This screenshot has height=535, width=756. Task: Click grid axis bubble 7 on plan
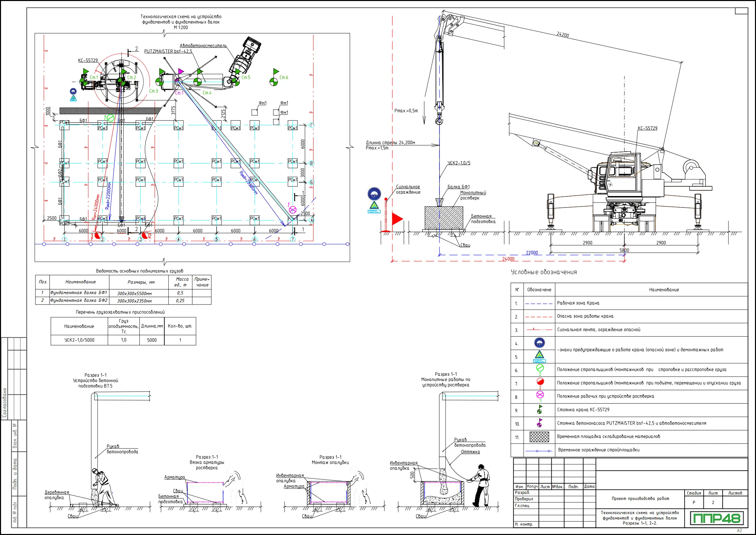click(293, 240)
